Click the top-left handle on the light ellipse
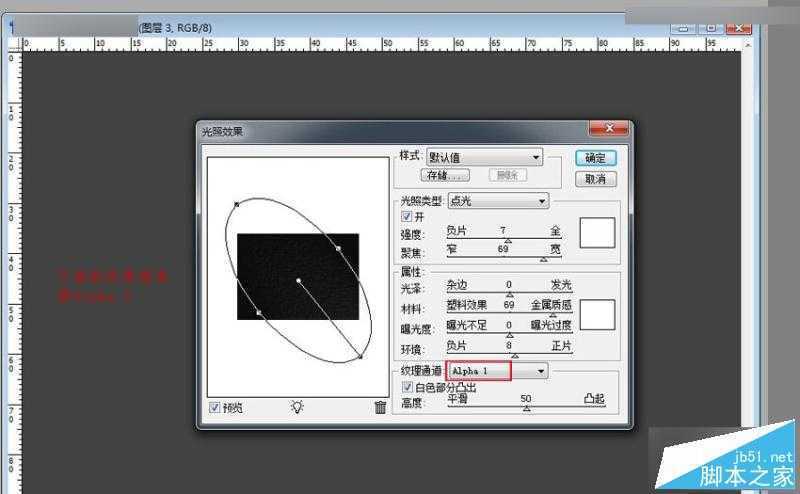800x494 pixels. [x=237, y=204]
